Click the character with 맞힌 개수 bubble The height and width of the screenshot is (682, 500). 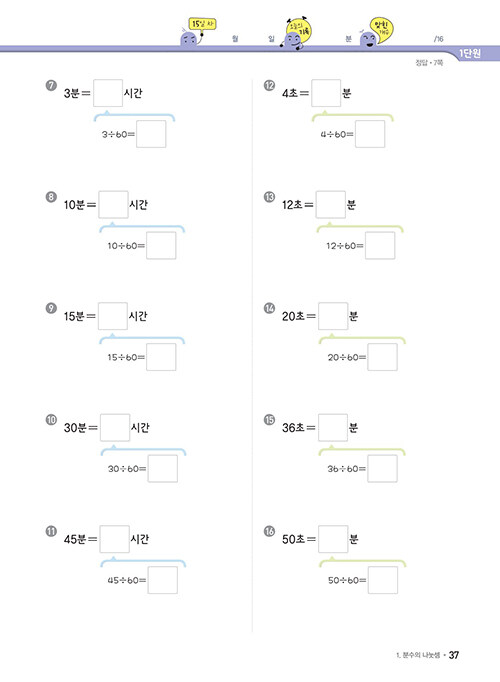(377, 33)
